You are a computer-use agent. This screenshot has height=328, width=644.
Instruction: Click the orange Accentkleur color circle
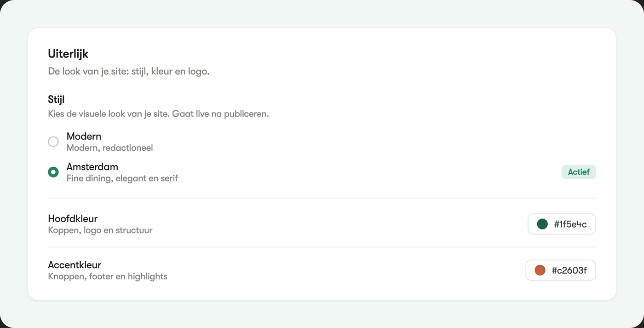tap(540, 270)
